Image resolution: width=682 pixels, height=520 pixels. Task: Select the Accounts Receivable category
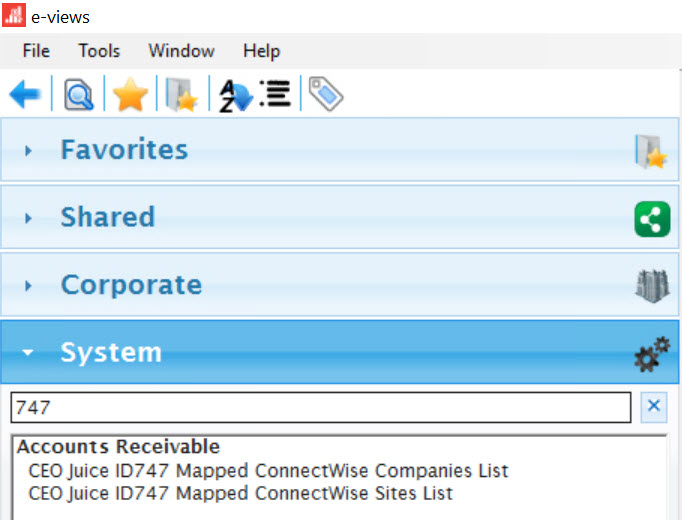click(x=118, y=447)
